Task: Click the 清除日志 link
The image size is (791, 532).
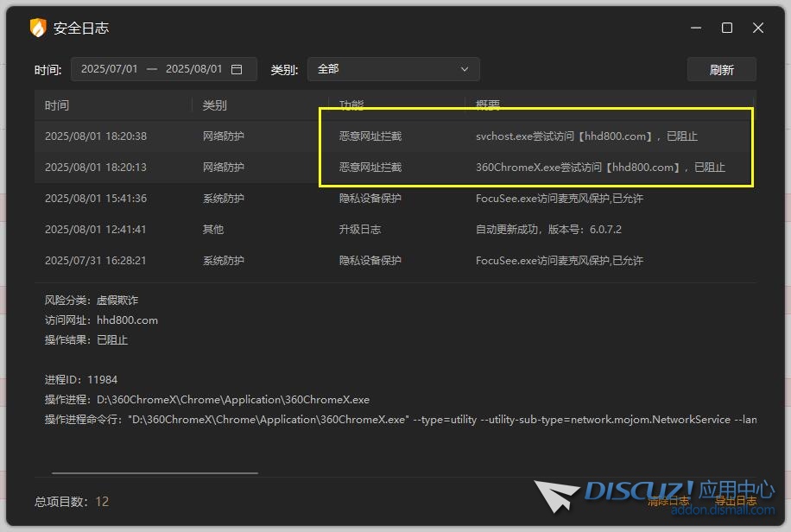Action: pos(668,501)
